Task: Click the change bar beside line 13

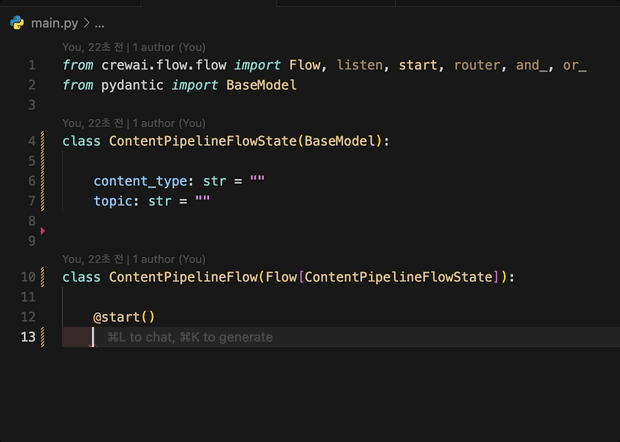Action: pos(43,337)
